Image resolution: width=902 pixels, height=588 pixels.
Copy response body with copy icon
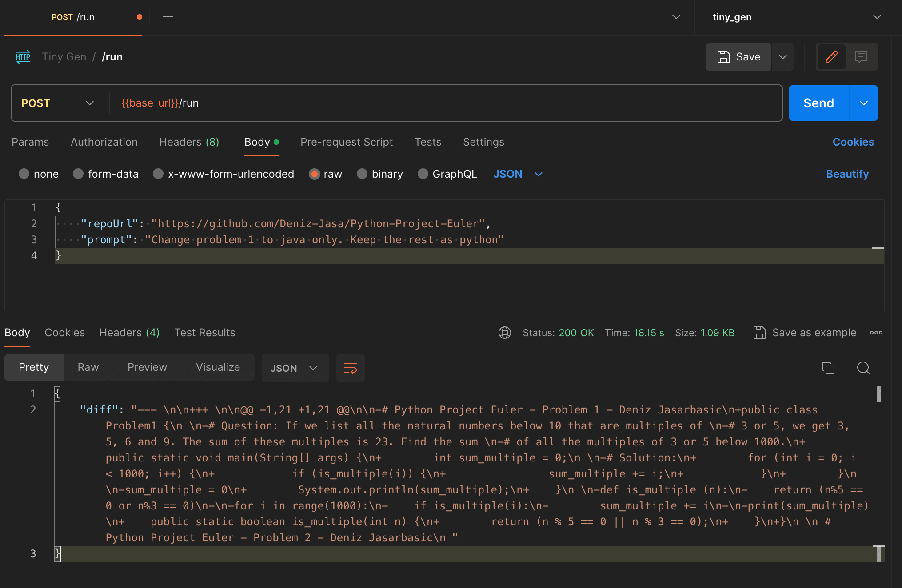click(828, 368)
